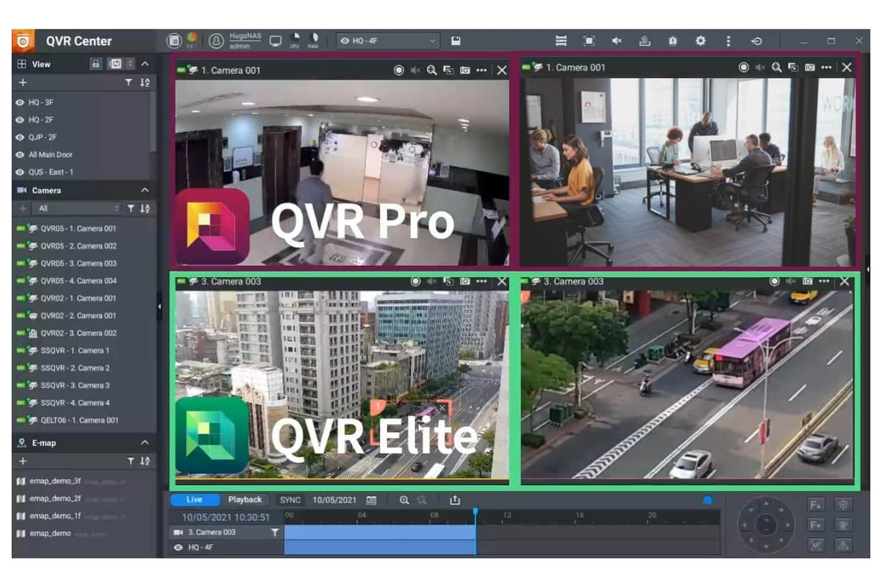Image resolution: width=882 pixels, height=588 pixels.
Task: Enter fullscreen mode from the top toolbar
Action: [x=589, y=41]
